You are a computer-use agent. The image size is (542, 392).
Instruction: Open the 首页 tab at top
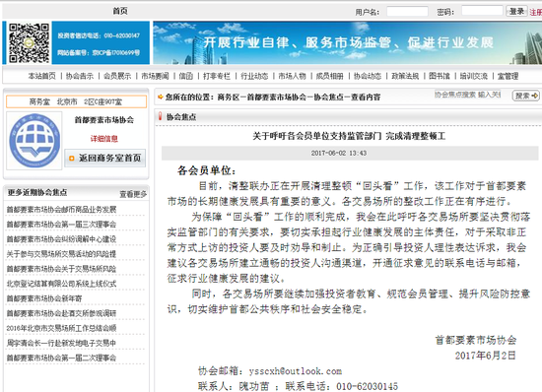click(120, 11)
